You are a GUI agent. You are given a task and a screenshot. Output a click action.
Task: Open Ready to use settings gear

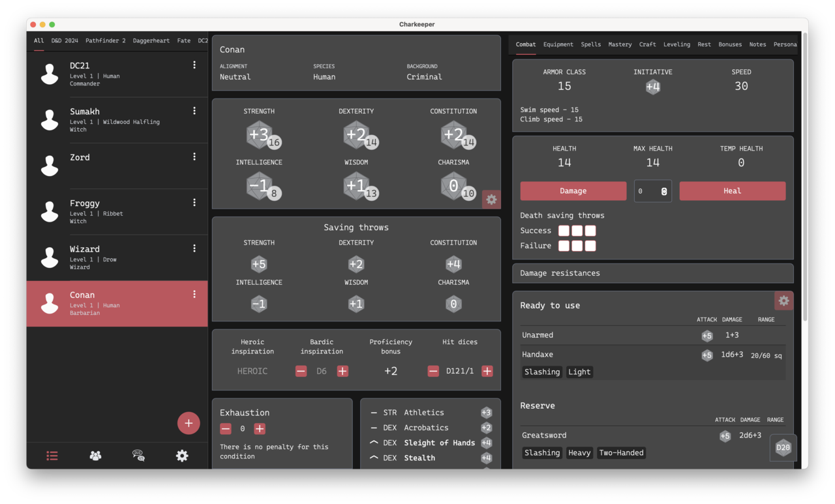(x=783, y=301)
